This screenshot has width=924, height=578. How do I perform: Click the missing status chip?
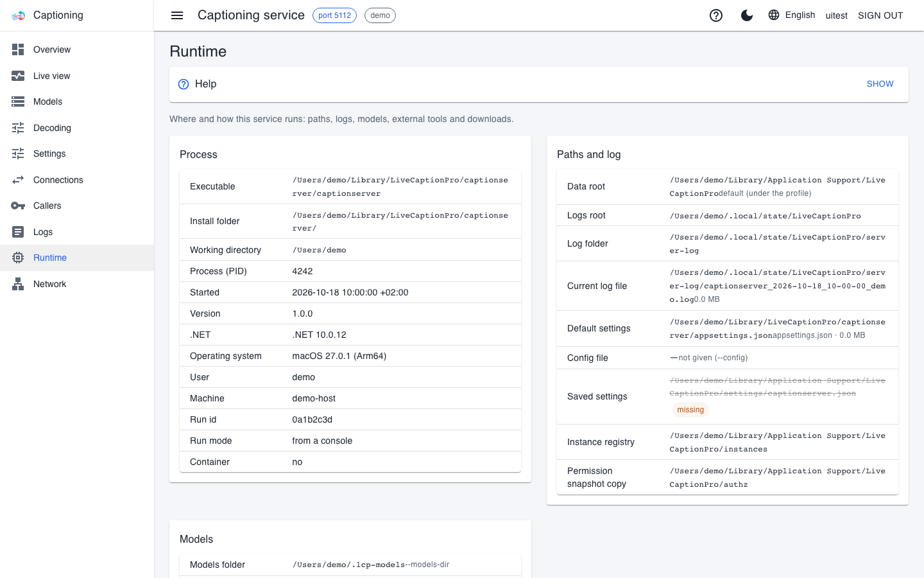[x=690, y=410]
